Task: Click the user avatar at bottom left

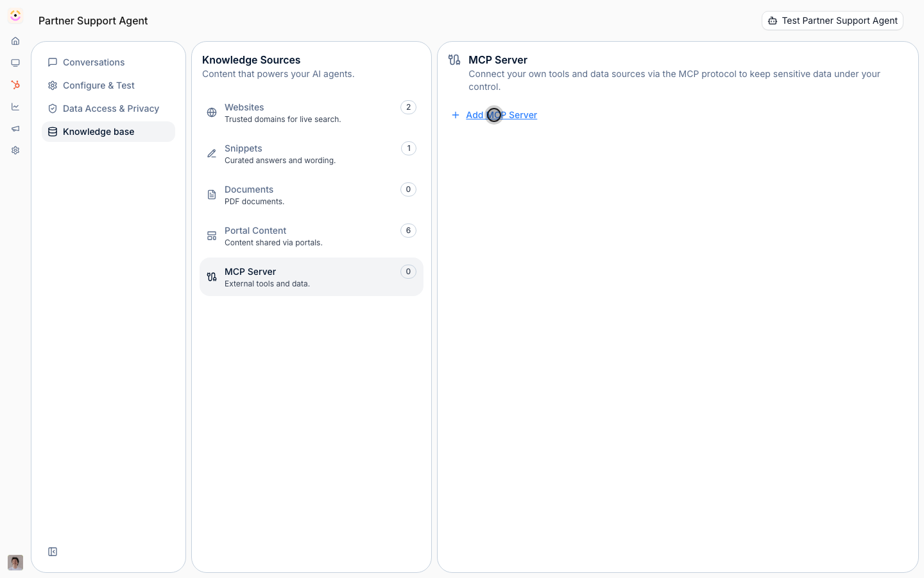Action: pyautogui.click(x=15, y=563)
